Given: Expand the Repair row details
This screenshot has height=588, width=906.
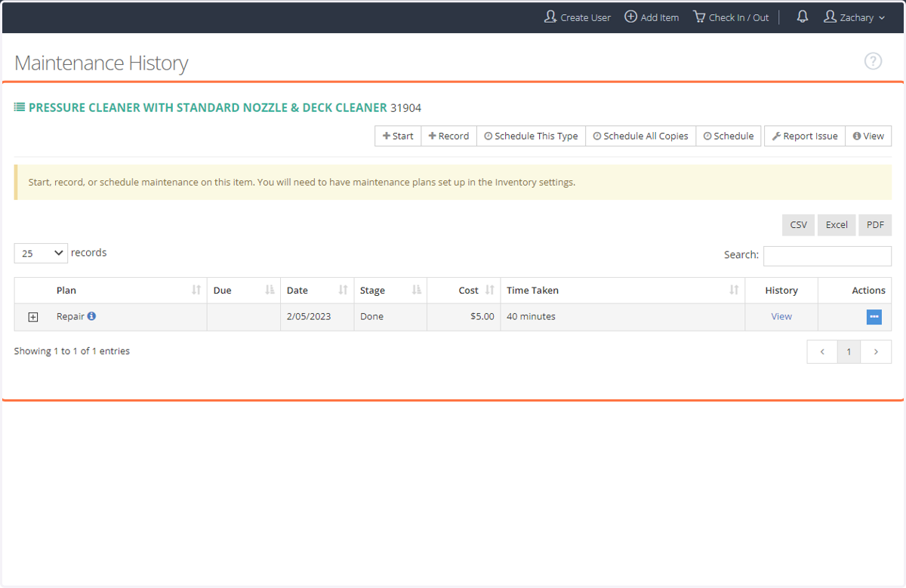Looking at the screenshot, I should click(32, 317).
